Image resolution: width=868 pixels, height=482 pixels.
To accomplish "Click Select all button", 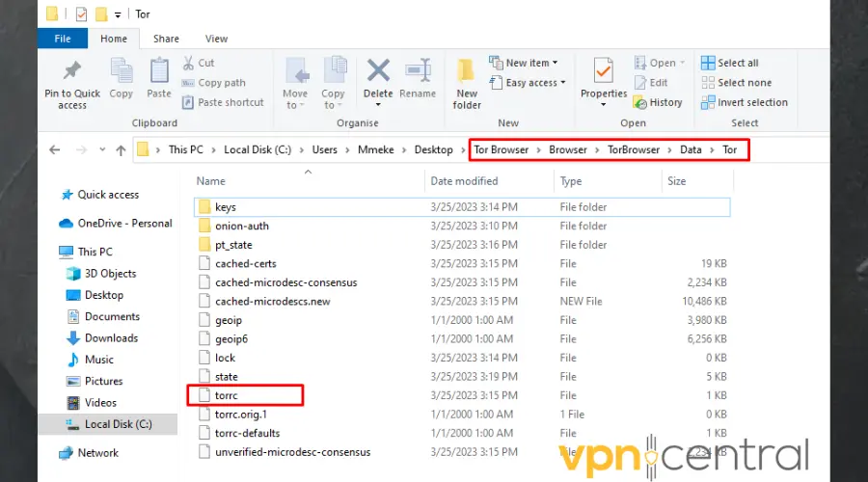I will tap(730, 63).
